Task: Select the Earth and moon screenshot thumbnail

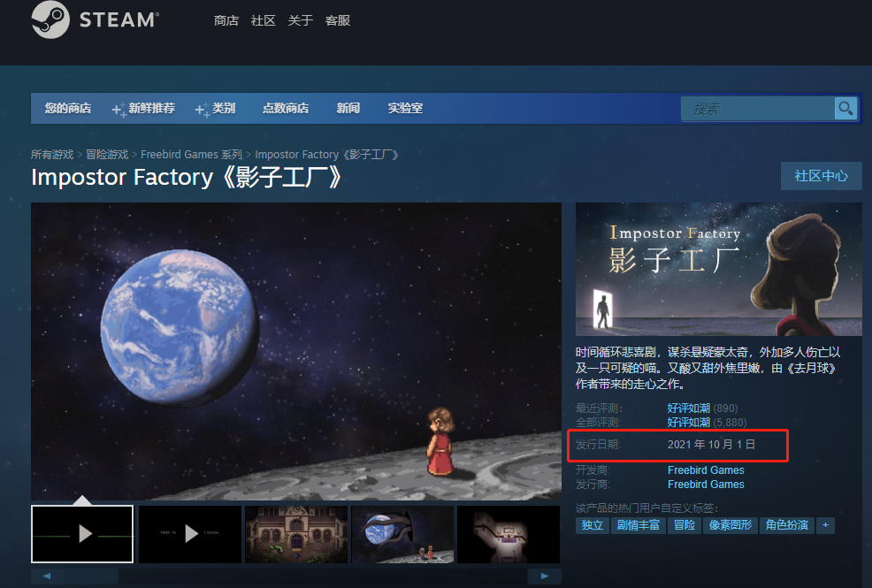Action: tap(402, 534)
